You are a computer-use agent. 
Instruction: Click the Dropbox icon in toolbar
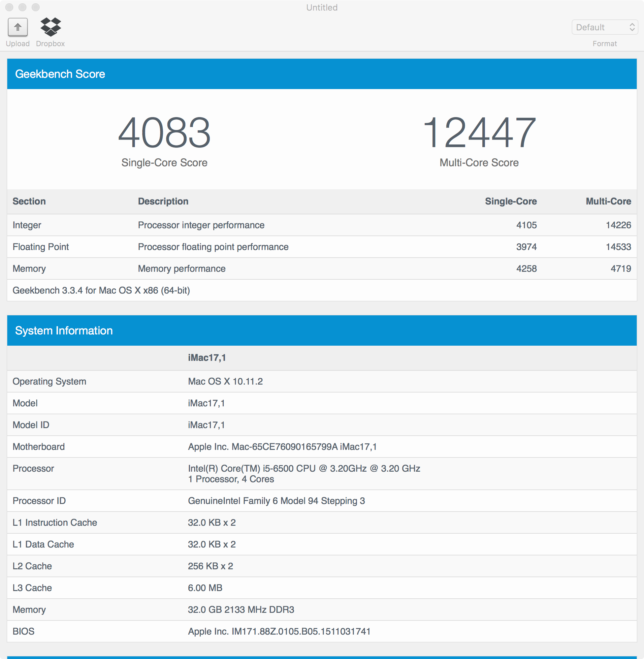(50, 27)
